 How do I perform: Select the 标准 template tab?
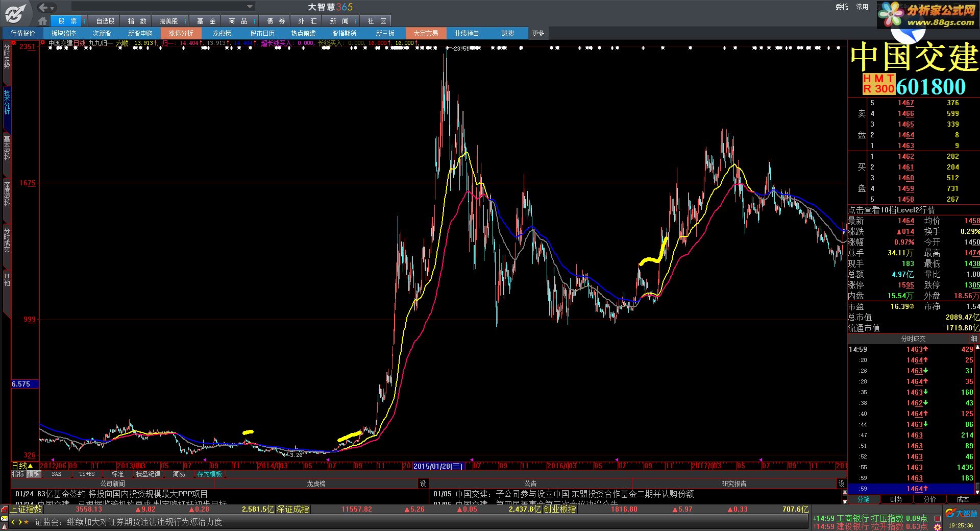117,474
